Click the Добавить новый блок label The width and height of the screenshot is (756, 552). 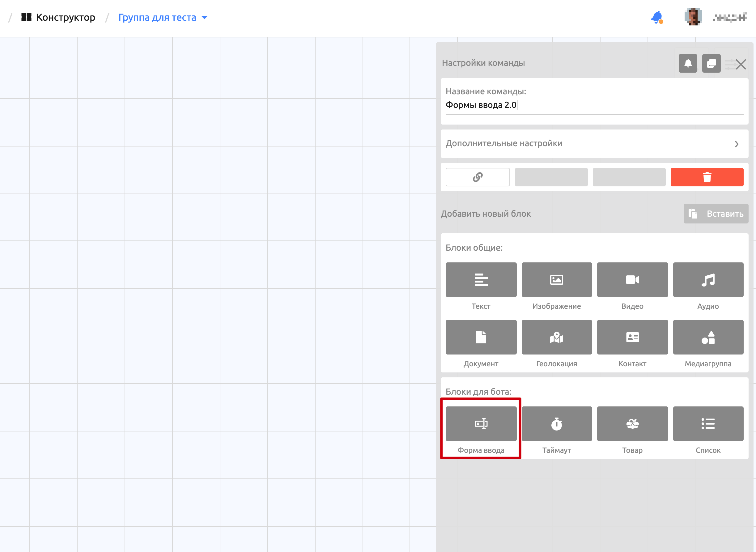coord(485,214)
